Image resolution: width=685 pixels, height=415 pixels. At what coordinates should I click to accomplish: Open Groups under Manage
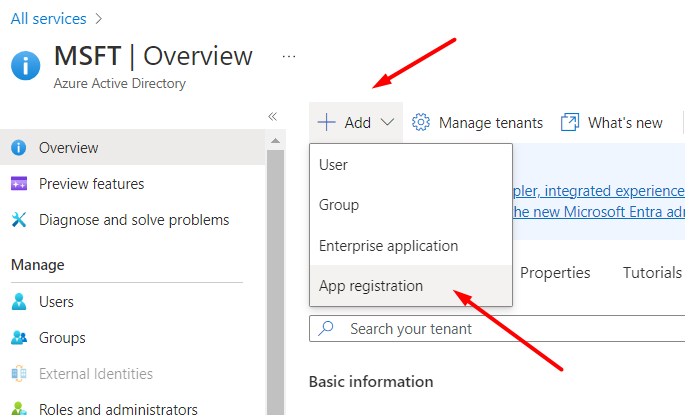[133, 337]
